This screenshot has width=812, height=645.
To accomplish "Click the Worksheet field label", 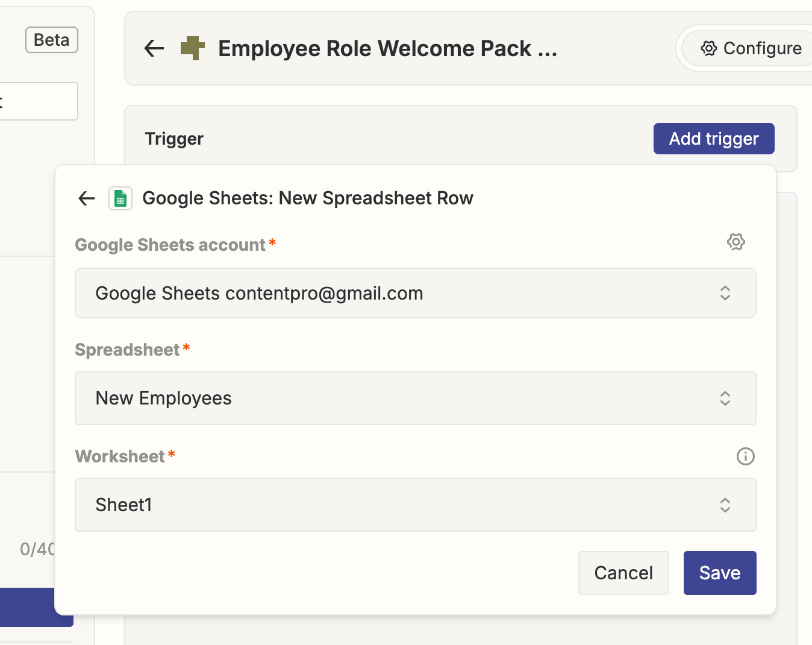I will point(120,456).
